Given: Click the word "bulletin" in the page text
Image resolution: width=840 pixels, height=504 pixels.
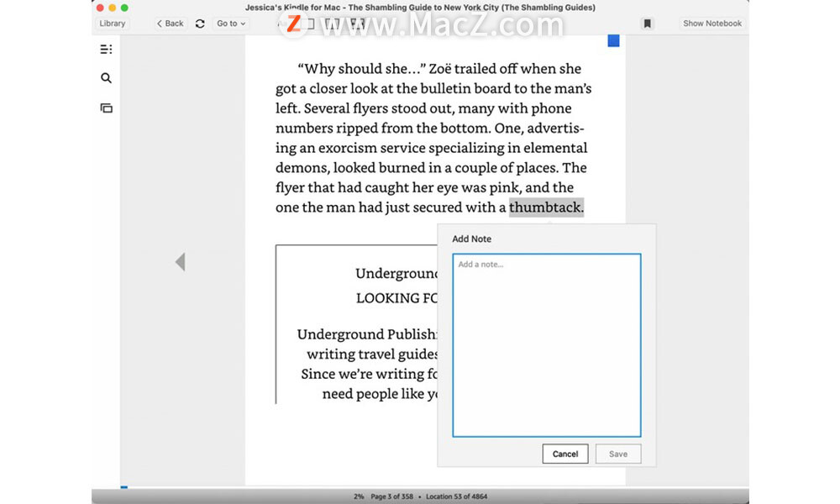Looking at the screenshot, I should 446,88.
